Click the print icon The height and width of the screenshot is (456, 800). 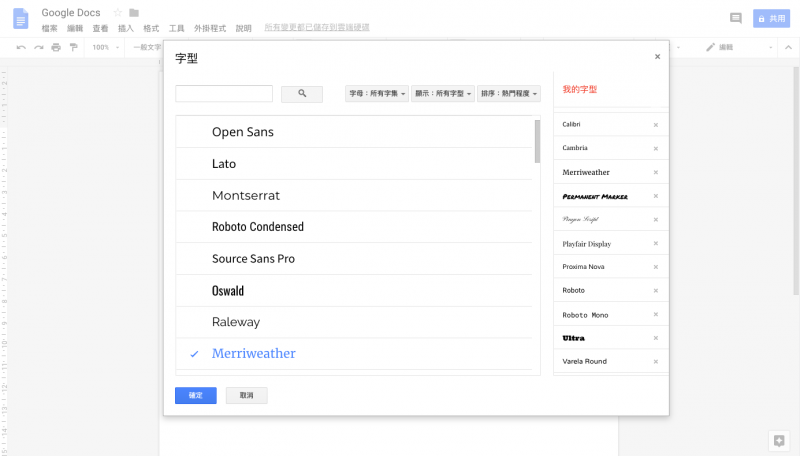tap(56, 47)
